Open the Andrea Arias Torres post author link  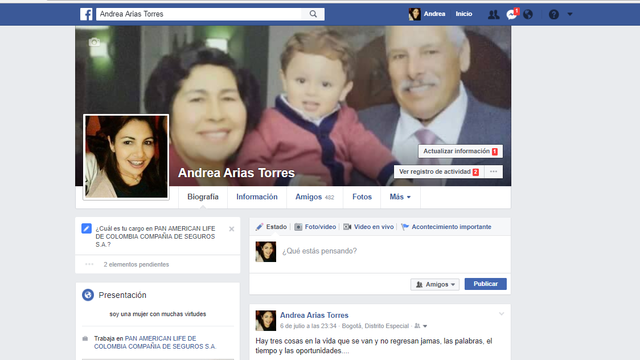[314, 315]
